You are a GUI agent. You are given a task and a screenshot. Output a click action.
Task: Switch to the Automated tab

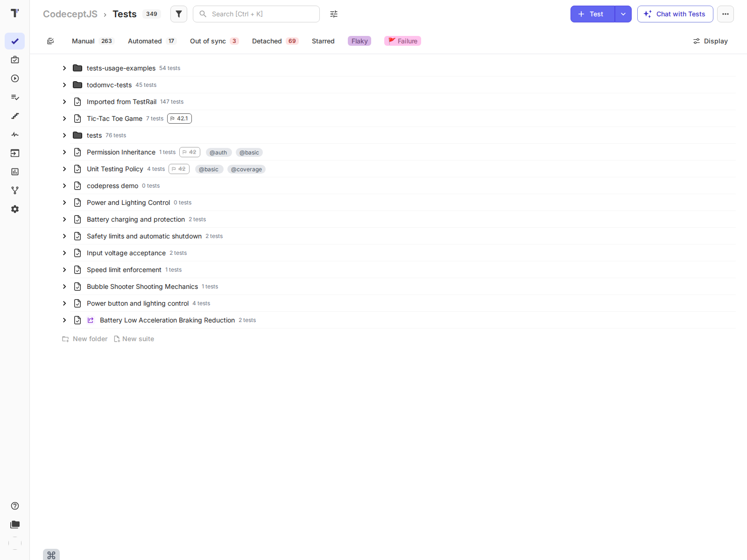coord(152,41)
